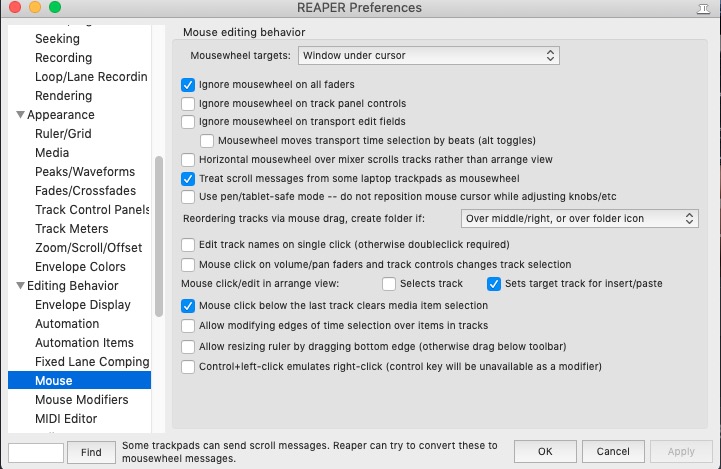Focus the preferences search field
Viewport: 721px width, 469px height.
(x=36, y=453)
